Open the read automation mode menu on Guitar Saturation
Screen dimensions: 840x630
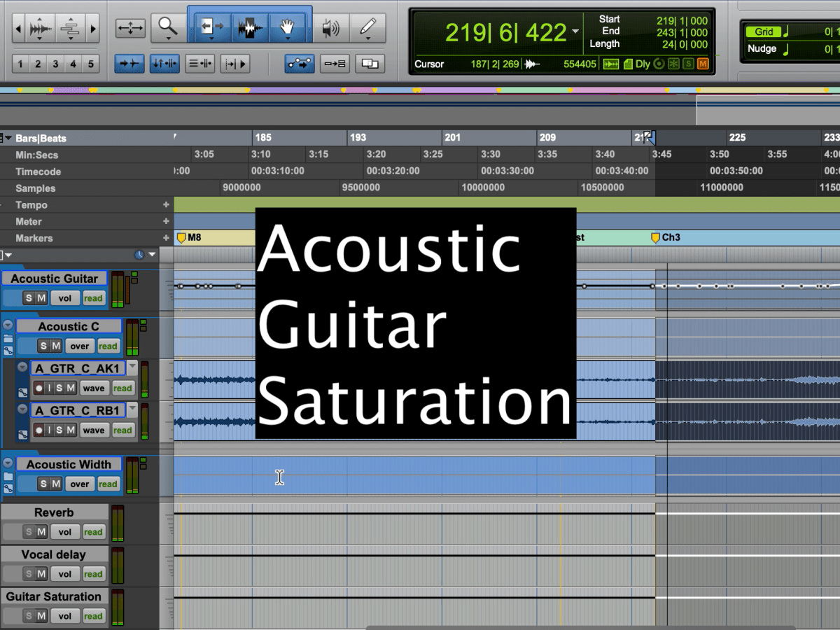pos(93,616)
